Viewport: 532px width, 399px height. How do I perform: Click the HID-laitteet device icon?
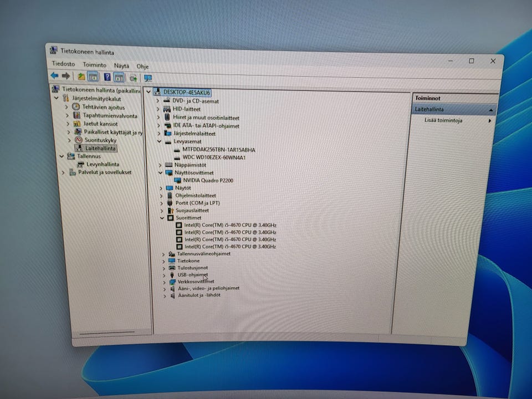167,109
